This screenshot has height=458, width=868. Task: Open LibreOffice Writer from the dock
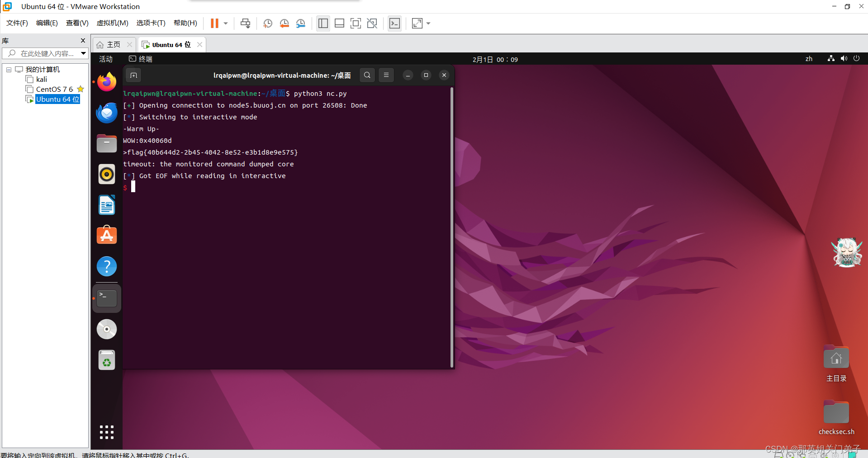(x=107, y=205)
